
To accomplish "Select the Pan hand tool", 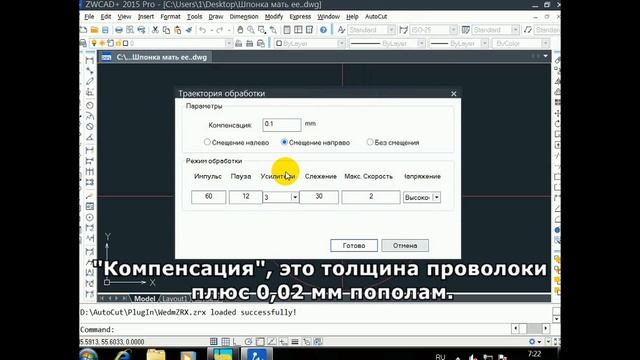I will [x=240, y=30].
